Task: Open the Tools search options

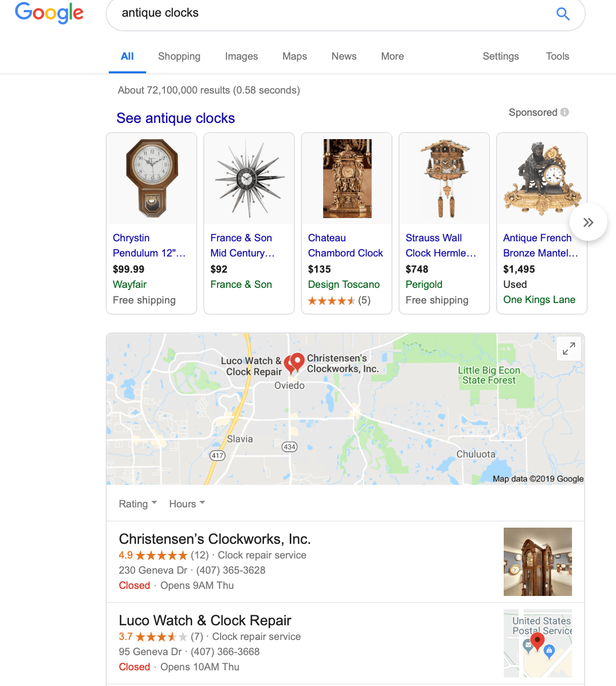Action: pyautogui.click(x=557, y=56)
